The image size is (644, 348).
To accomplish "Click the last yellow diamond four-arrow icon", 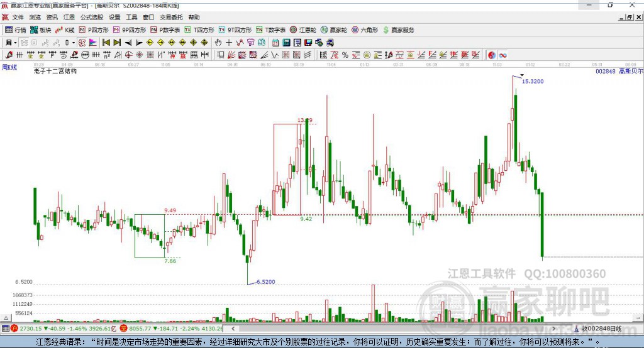I will tap(204, 43).
